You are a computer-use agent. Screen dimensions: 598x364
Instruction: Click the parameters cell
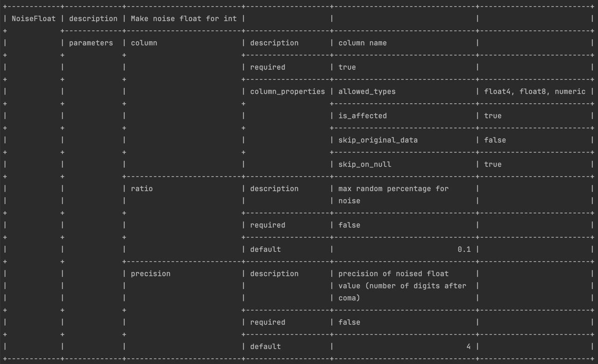point(91,43)
